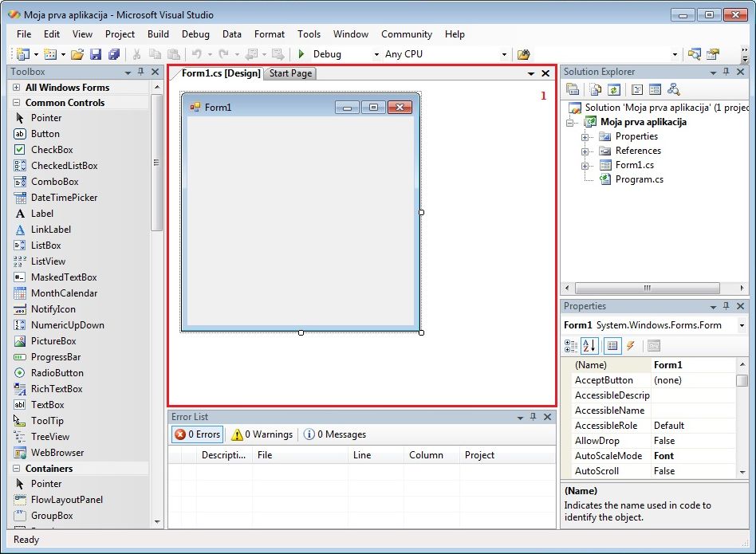Sort Error List by Description column
The width and height of the screenshot is (756, 554).
tap(224, 455)
